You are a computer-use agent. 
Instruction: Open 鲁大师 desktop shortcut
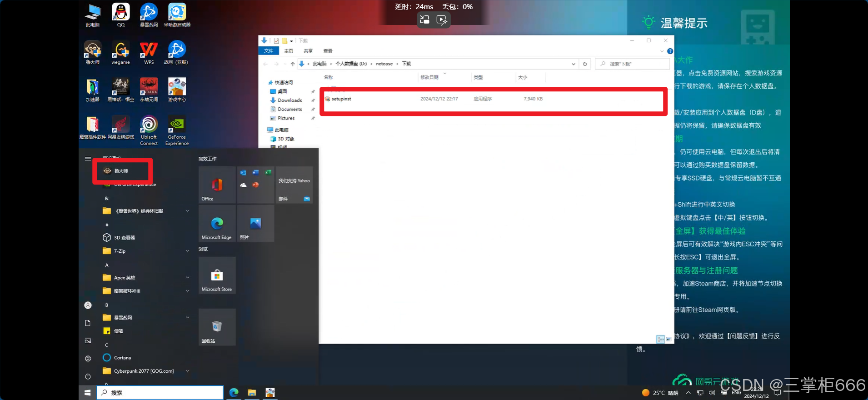(x=93, y=52)
